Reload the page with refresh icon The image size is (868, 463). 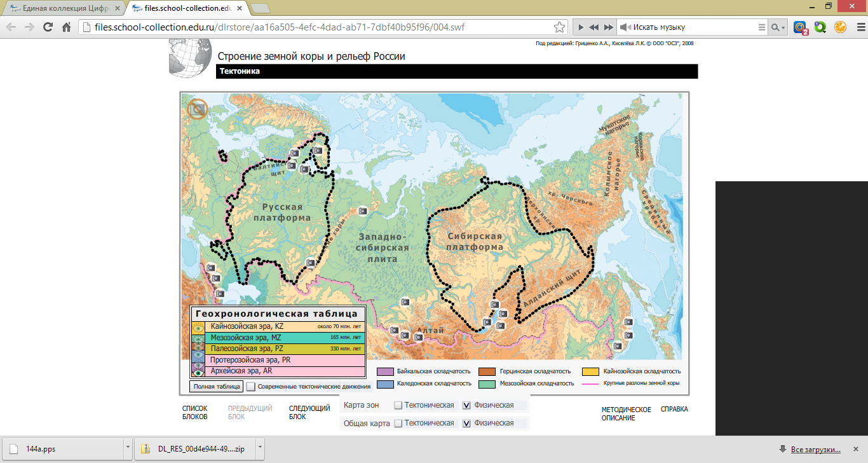(x=48, y=27)
